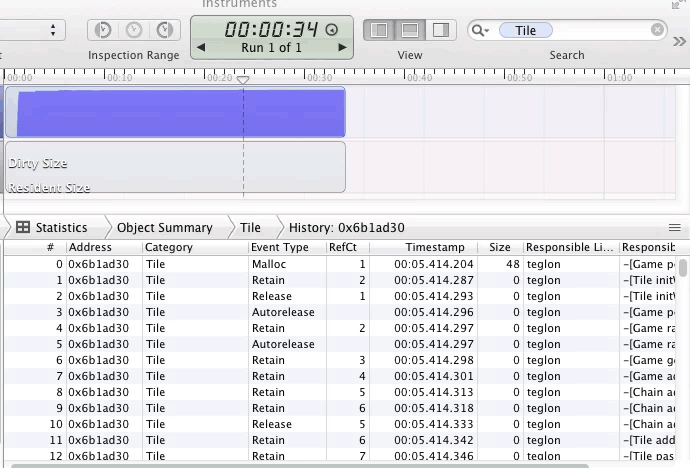Screen dimensions: 690x468
Task: Click the vertical scrollbar thumb of table
Action: pyautogui.click(x=683, y=268)
